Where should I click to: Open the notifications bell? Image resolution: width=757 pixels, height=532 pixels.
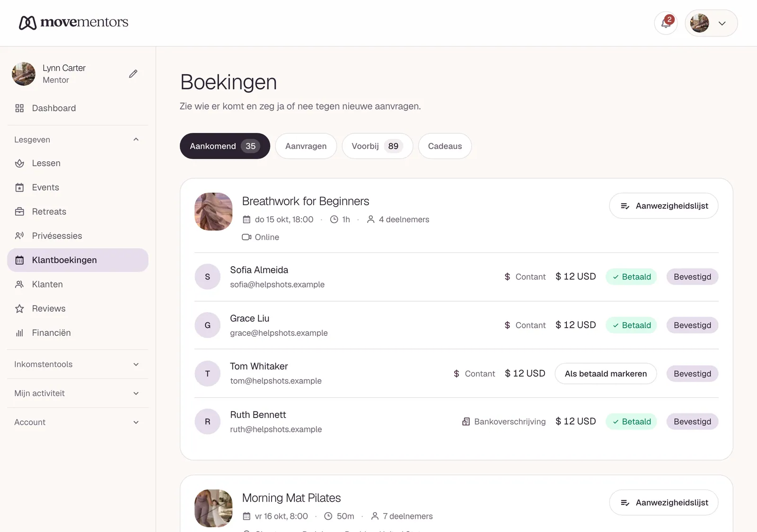click(666, 23)
